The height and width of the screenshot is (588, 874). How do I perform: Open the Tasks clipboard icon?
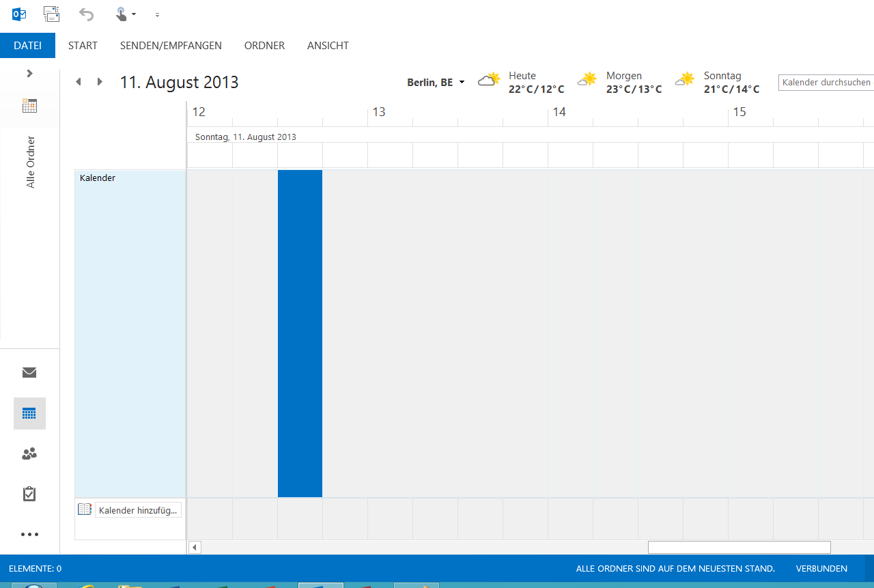click(29, 494)
